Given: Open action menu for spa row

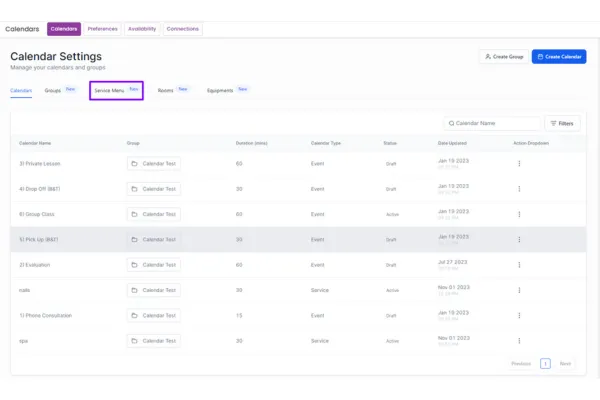Looking at the screenshot, I should (x=519, y=341).
